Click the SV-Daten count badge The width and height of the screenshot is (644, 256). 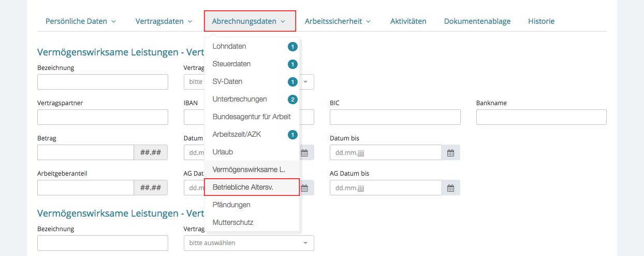pyautogui.click(x=292, y=82)
